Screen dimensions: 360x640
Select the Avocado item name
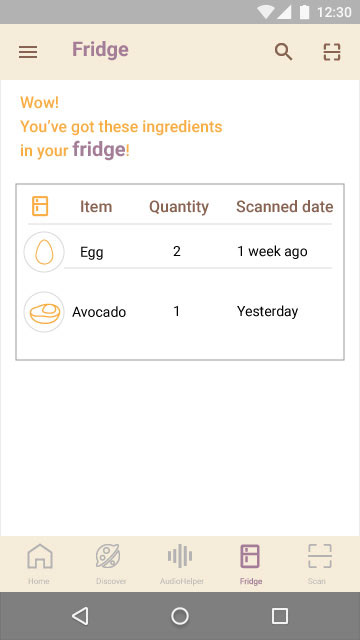tap(99, 312)
